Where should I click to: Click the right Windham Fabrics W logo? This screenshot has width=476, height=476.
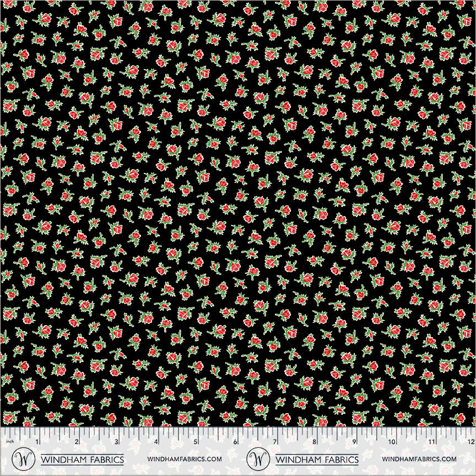click(258, 458)
